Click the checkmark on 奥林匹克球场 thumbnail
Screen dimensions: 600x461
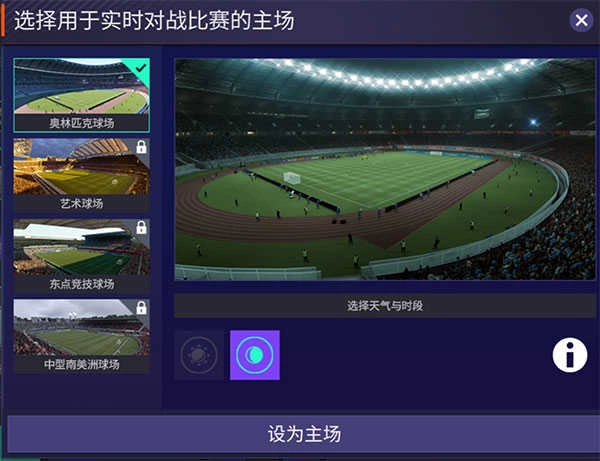[x=141, y=68]
